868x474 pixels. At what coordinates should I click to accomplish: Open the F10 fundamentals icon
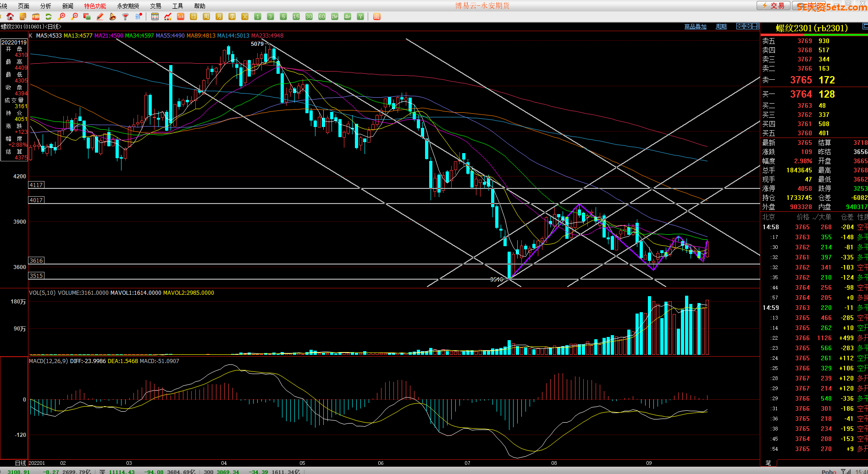tap(36, 17)
